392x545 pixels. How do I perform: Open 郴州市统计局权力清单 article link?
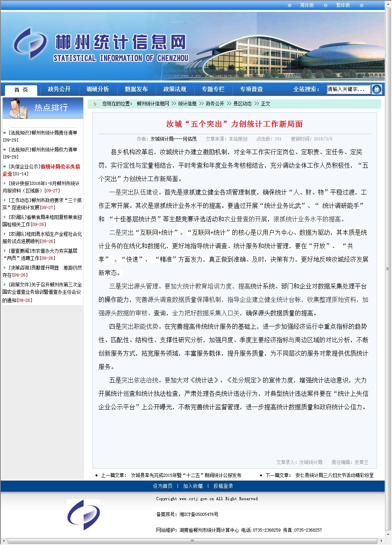(54, 150)
